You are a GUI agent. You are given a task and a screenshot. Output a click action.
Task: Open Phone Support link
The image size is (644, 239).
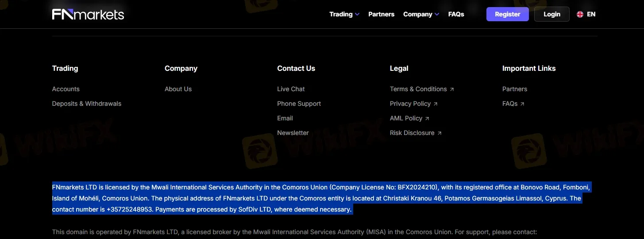point(299,104)
